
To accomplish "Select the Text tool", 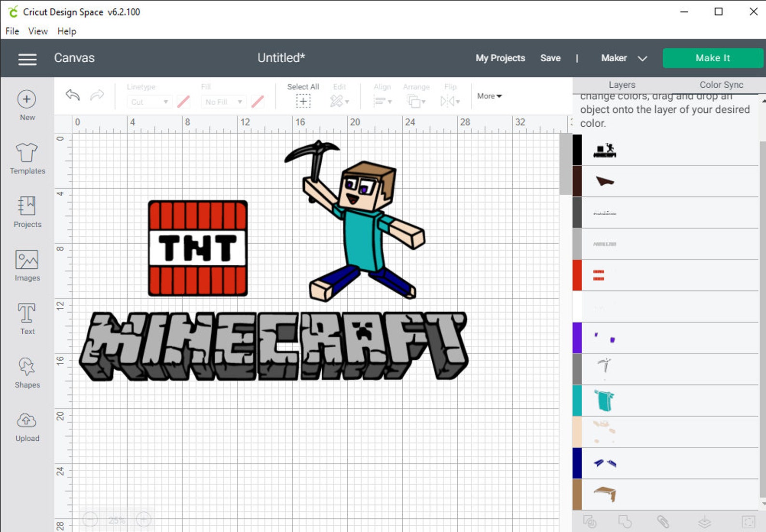I will tap(27, 313).
